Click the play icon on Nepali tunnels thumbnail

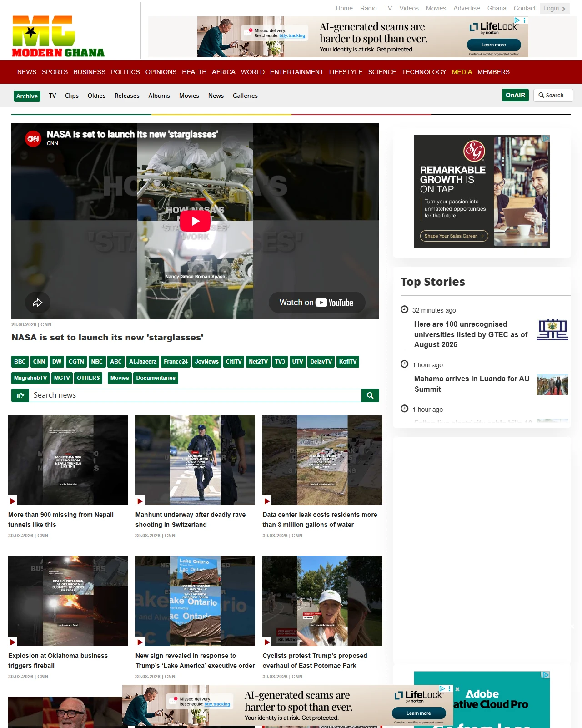(x=13, y=500)
